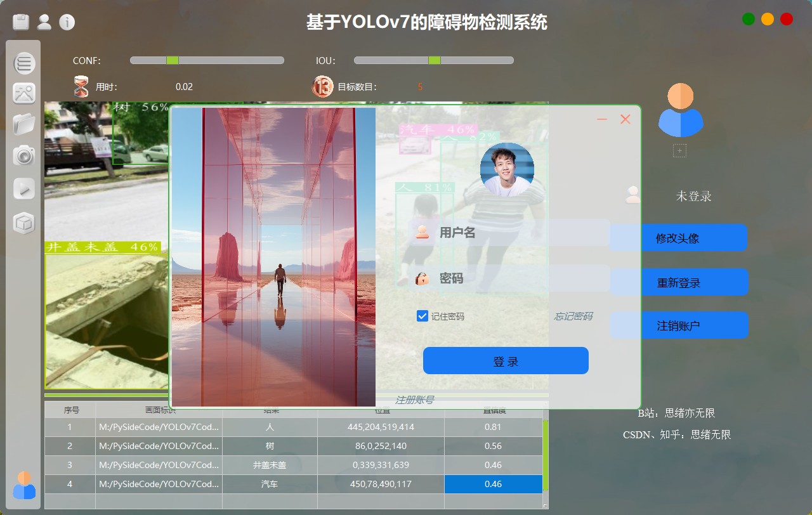Open the info icon in title bar

tap(67, 22)
